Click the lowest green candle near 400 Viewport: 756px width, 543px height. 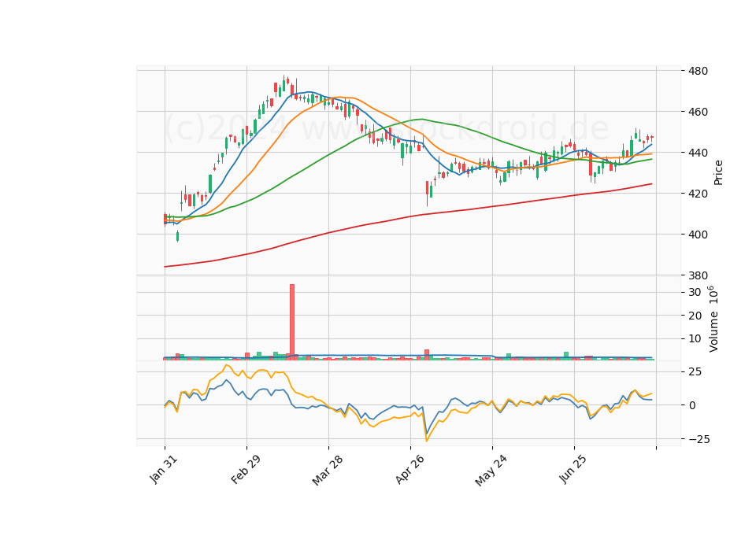click(177, 236)
